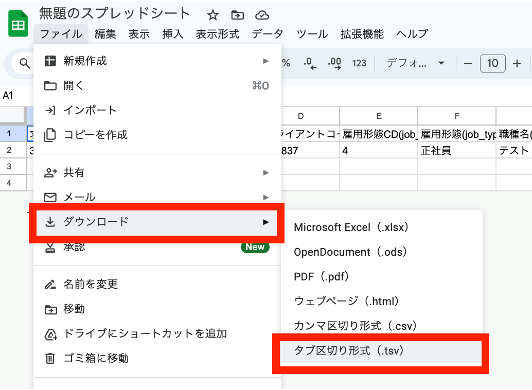532x390 pixels.
Task: Decrease decimal places toolbar icon
Action: 310,63
